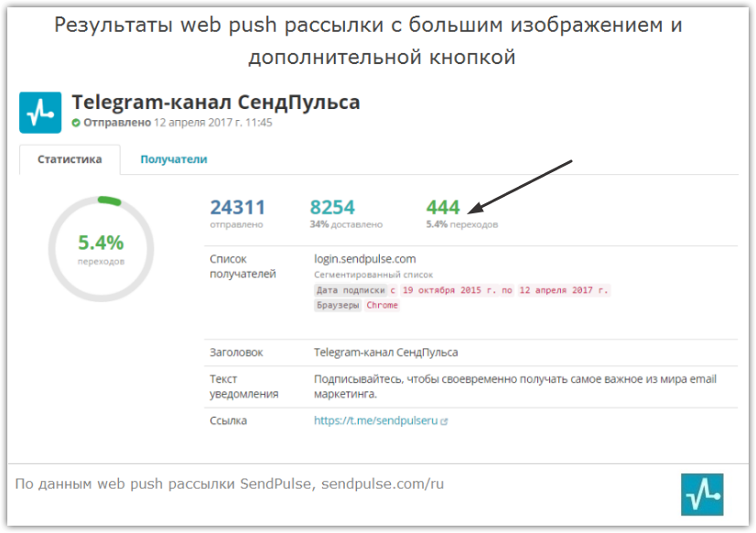Click the login.sendpulse.com recipient list name
This screenshot has height=533, width=756.
pos(365,259)
